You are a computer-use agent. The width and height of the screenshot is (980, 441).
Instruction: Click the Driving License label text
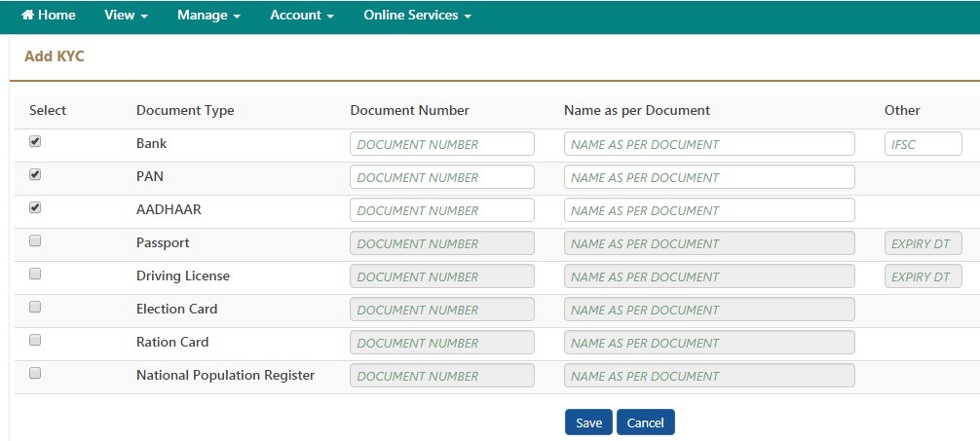tap(183, 276)
